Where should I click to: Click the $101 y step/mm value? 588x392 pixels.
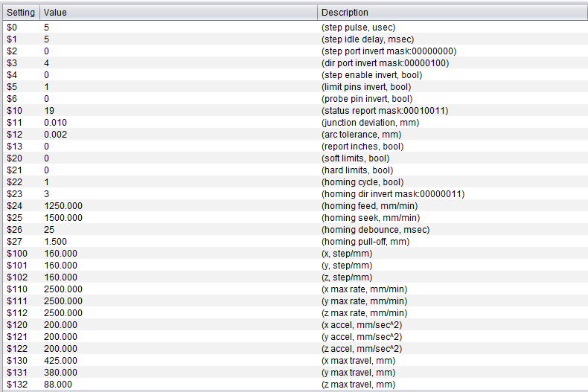61,266
